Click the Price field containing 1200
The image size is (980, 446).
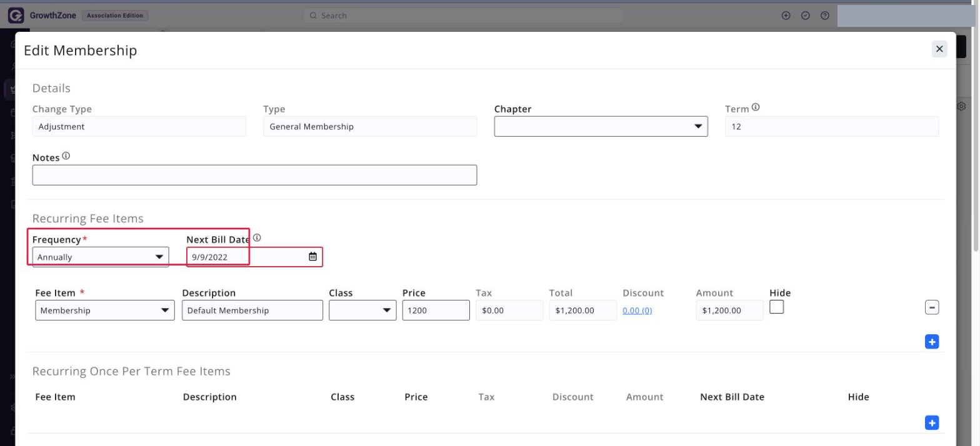436,310
